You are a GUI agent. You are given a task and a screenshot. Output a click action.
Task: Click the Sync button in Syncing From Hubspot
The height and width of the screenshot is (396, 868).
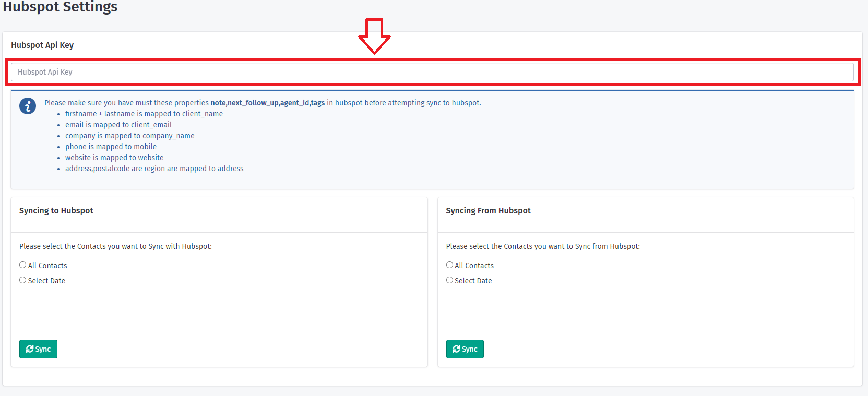(465, 349)
